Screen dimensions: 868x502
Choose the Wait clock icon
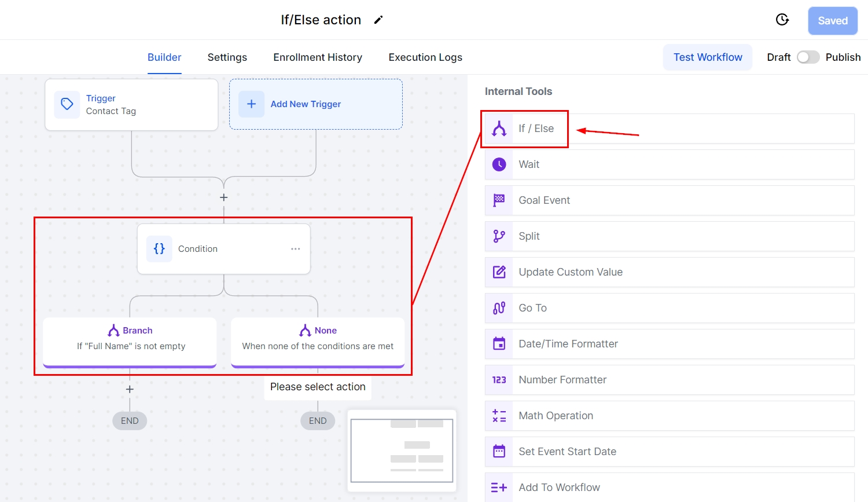(x=499, y=164)
